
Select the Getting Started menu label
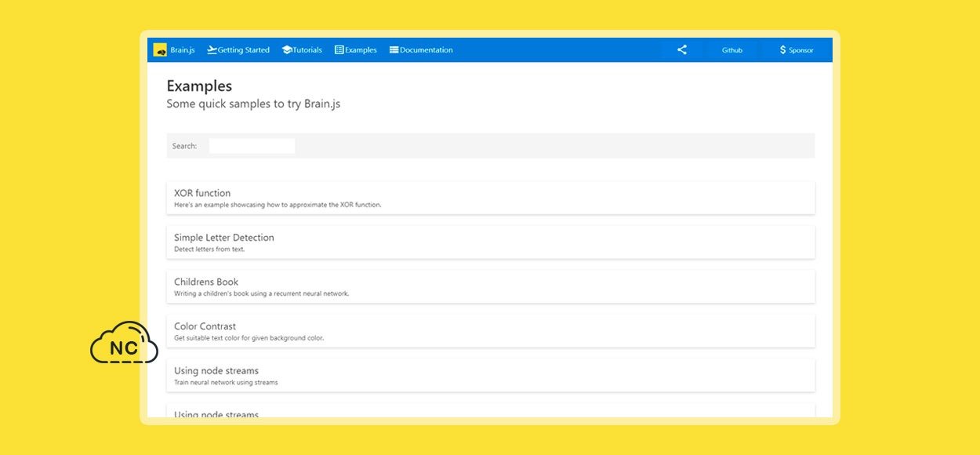(243, 50)
